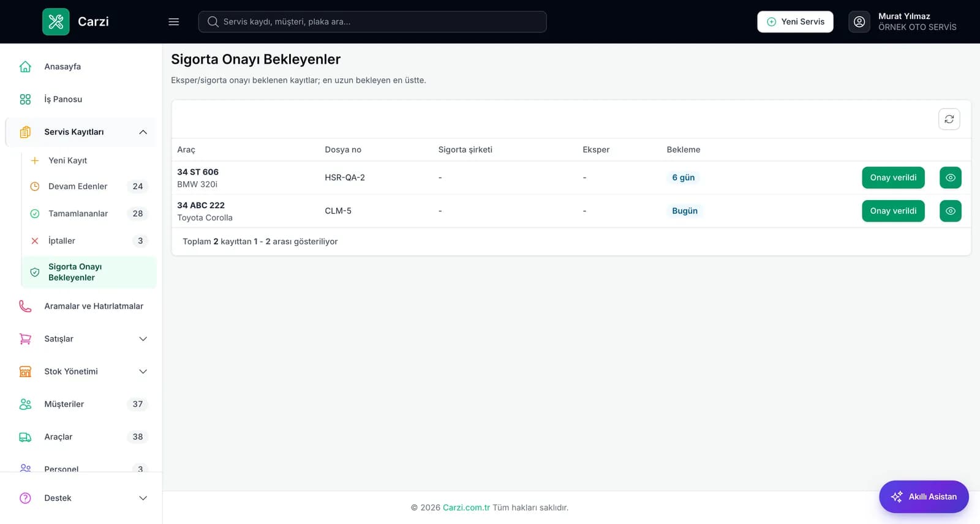Click the Yeni Servis button
The image size is (980, 524).
coord(795,21)
